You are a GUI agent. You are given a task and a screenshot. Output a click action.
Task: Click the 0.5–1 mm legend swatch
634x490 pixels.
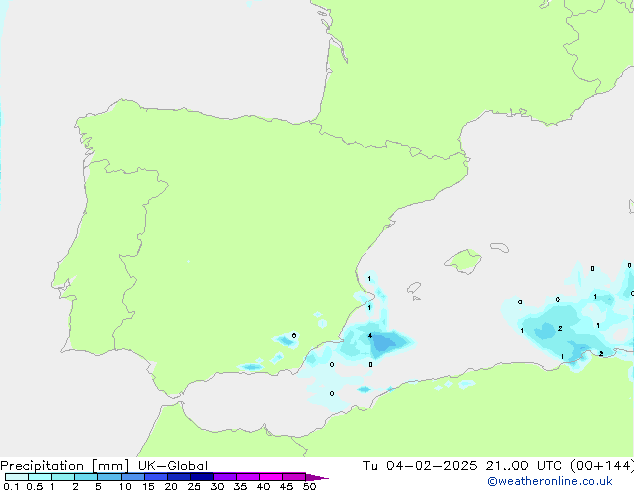coord(40,477)
